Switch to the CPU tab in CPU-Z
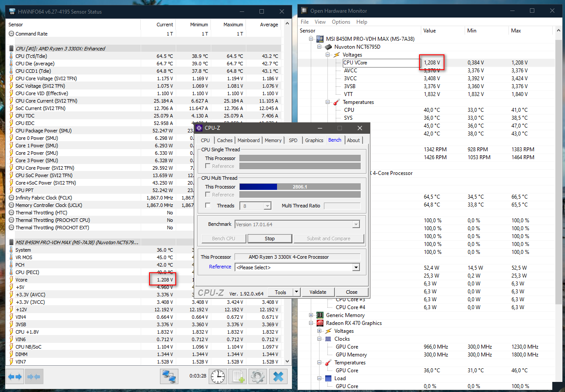 [x=205, y=140]
